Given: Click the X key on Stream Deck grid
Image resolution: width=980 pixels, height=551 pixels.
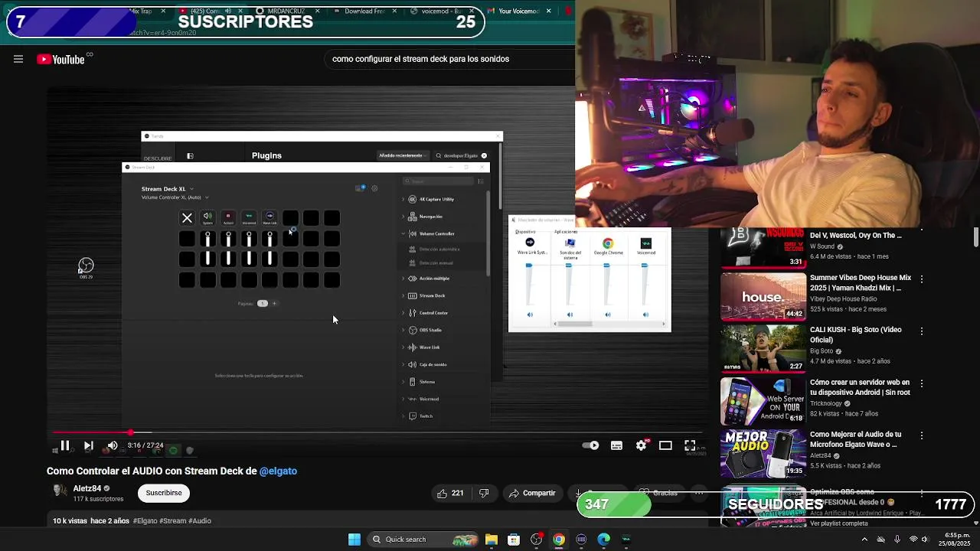Looking at the screenshot, I should (x=187, y=218).
